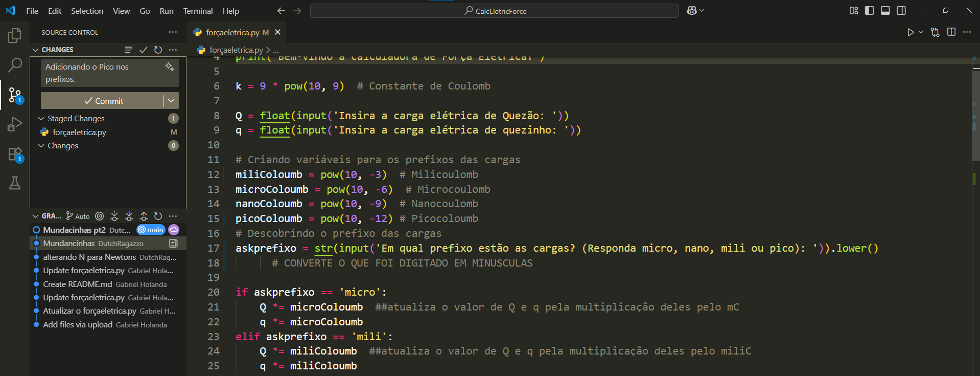
Task: Click the VS Code logo icon
Action: click(11, 10)
